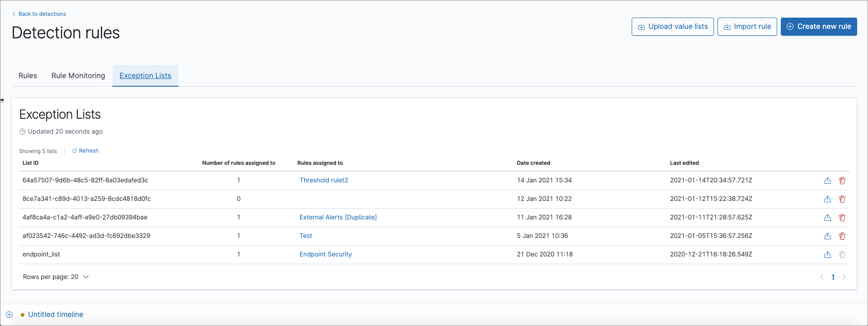Select the Exception Lists tab
This screenshot has width=868, height=326.
point(145,76)
